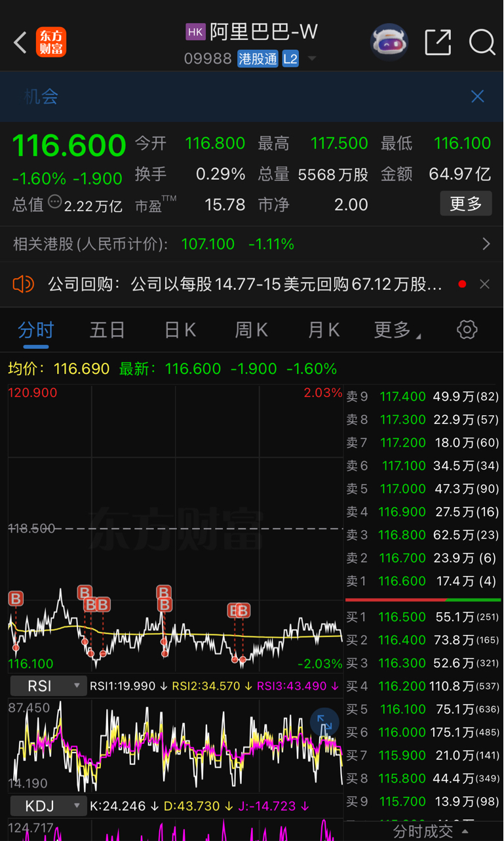Tap the 卖8 117.300 order row
Screen dimensions: 504x841
[423, 419]
